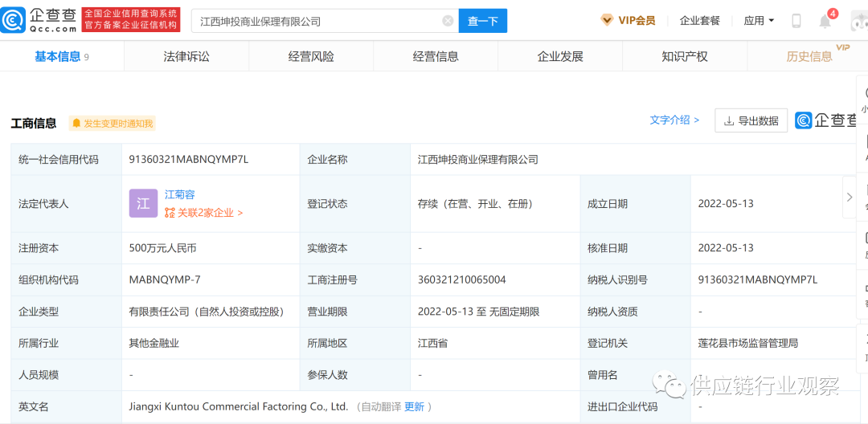Click English name Jiangxi Kuntou Commercial Factoring
This screenshot has width=868, height=424.
[238, 407]
